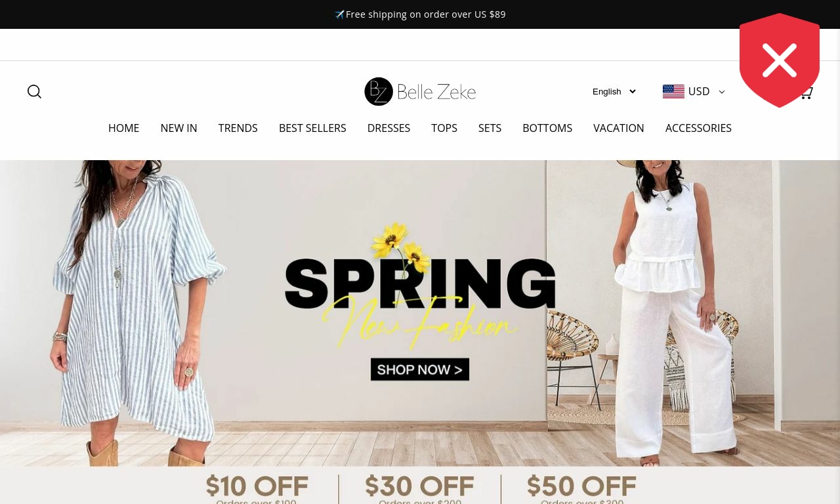Open the SETS category
Image resolution: width=840 pixels, height=504 pixels.
click(490, 128)
